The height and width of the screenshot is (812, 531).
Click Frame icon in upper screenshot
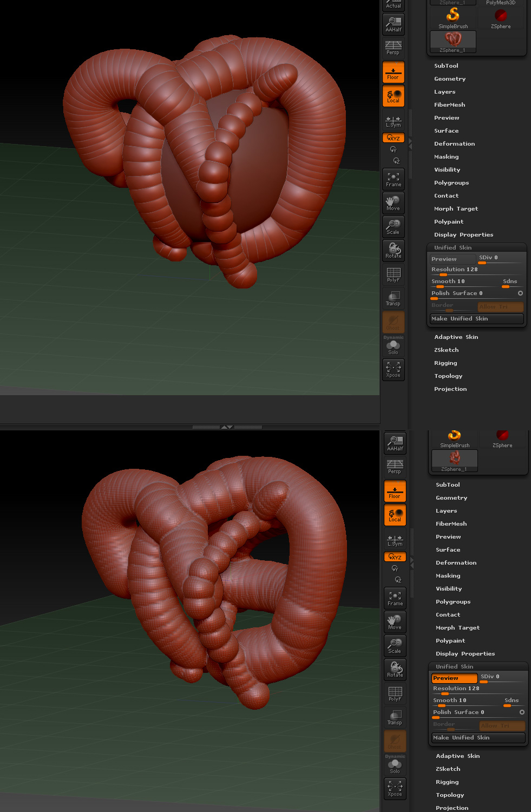(394, 179)
